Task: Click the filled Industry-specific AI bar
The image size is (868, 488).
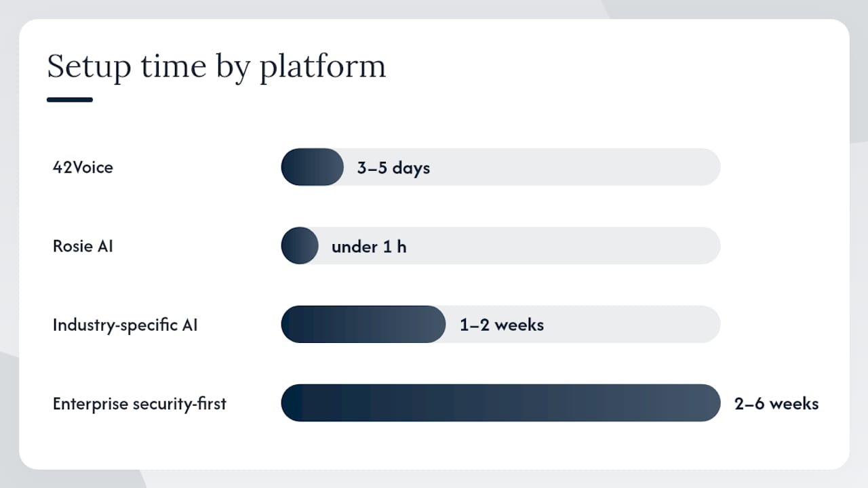Action: tap(363, 324)
